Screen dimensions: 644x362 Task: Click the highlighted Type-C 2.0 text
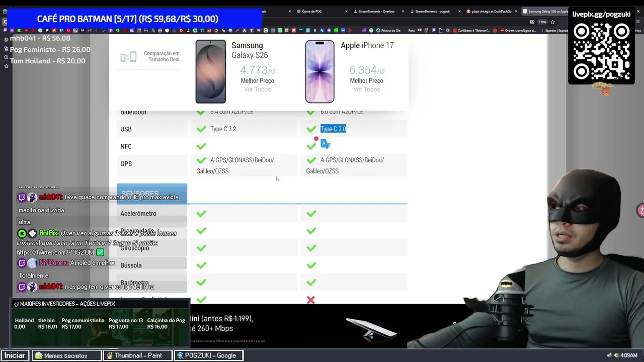coord(333,129)
